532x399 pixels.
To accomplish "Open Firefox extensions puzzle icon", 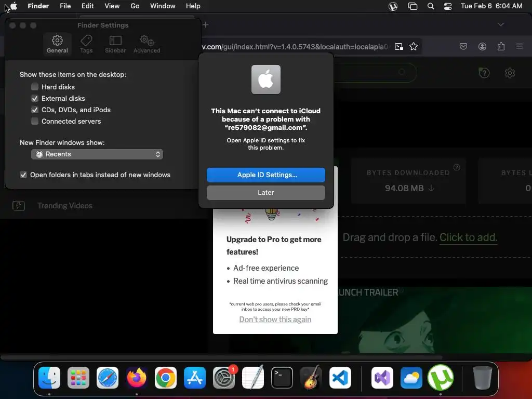I will (x=501, y=46).
